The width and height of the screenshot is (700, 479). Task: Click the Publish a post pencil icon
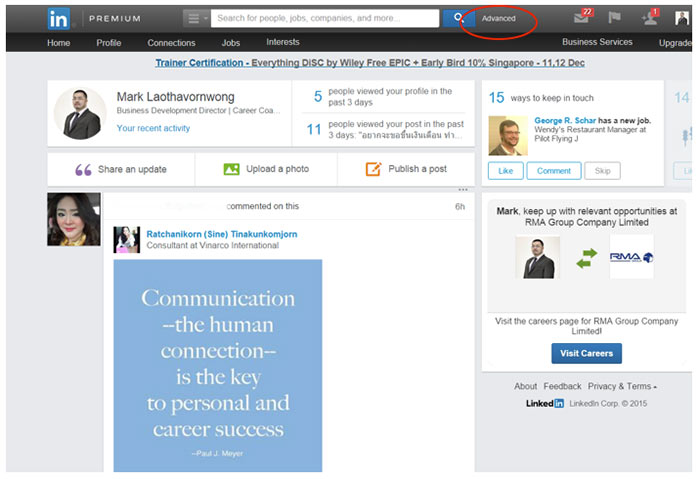[x=373, y=169]
